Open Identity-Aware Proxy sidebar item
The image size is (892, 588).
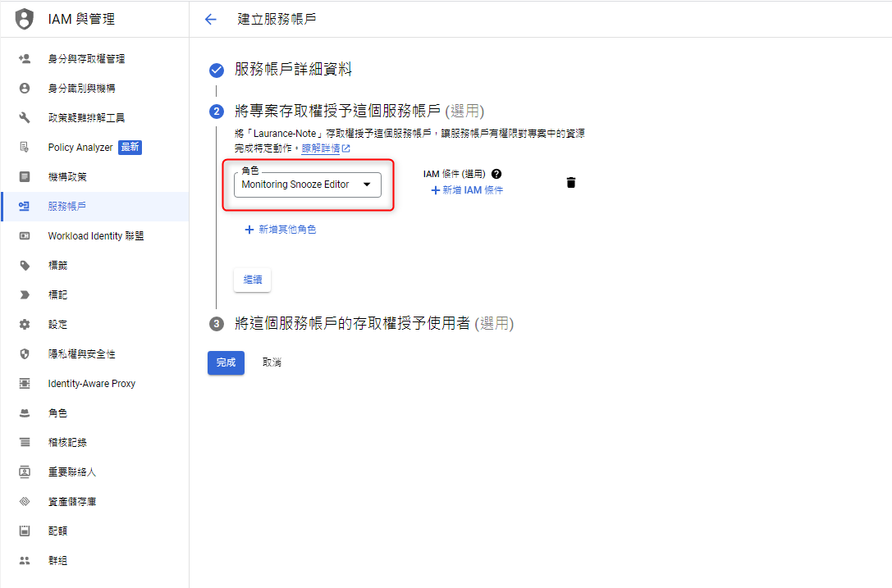pos(95,384)
